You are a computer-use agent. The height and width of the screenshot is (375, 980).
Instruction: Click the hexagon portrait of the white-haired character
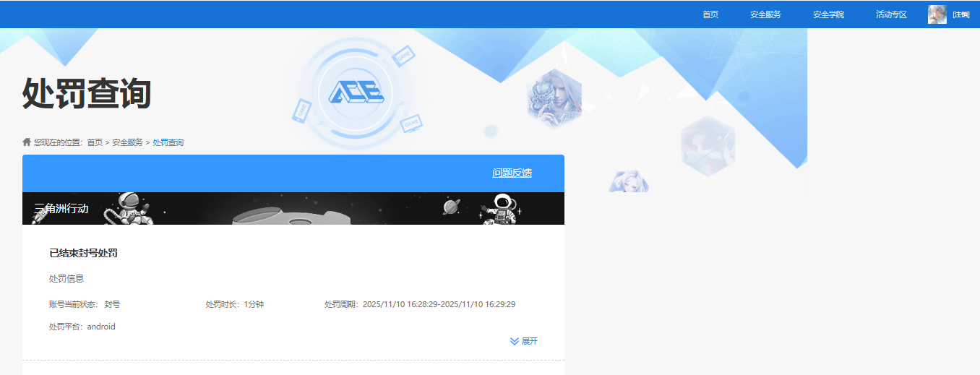[554, 99]
